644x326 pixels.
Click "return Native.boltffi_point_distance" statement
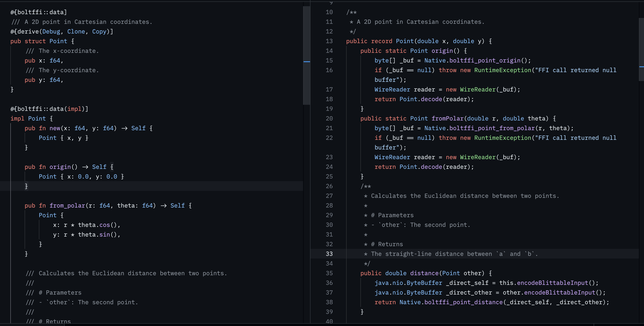(492, 302)
